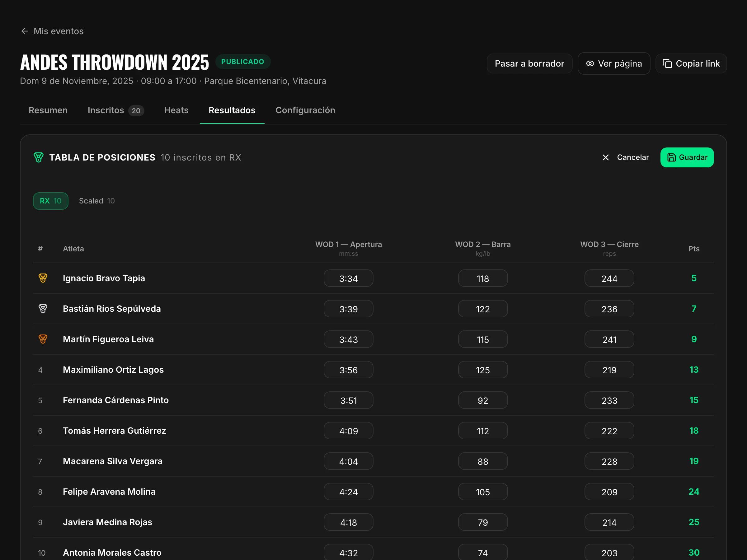This screenshot has width=747, height=560.
Task: Click the Pts column header
Action: (694, 249)
